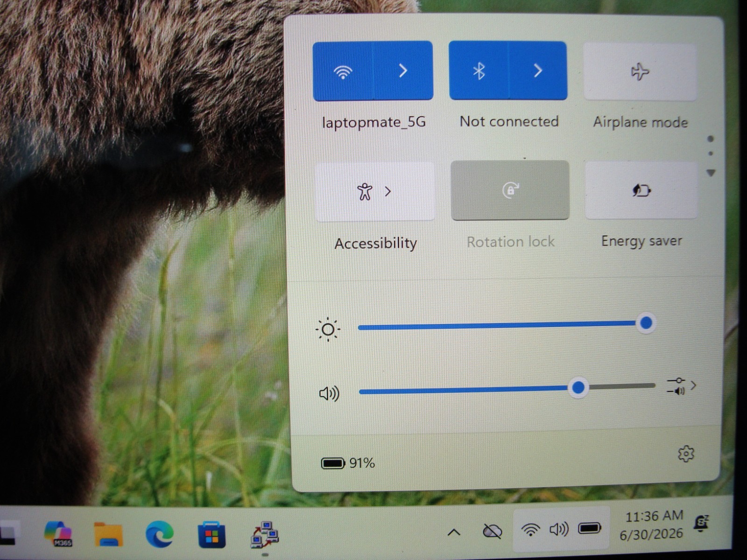
Task: Toggle Wi-Fi off with the wireless icon
Action: tap(343, 71)
